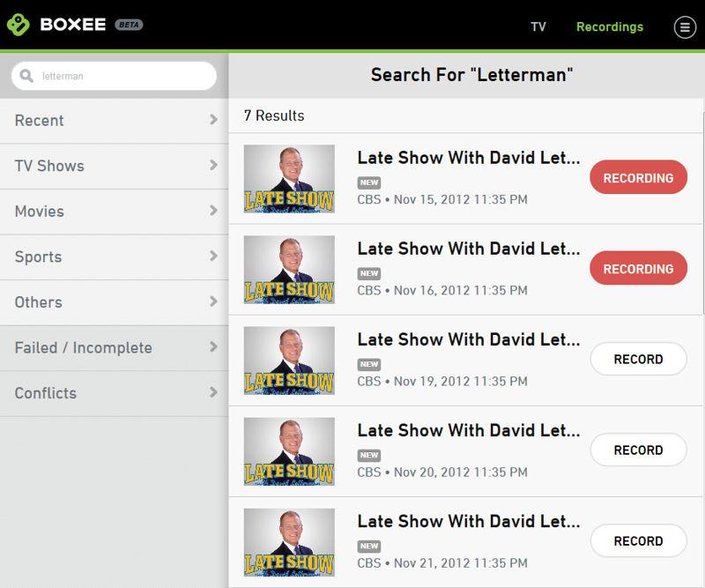This screenshot has height=588, width=705.
Task: Open the Nov 15 Late Show thumbnail
Action: coord(289,179)
